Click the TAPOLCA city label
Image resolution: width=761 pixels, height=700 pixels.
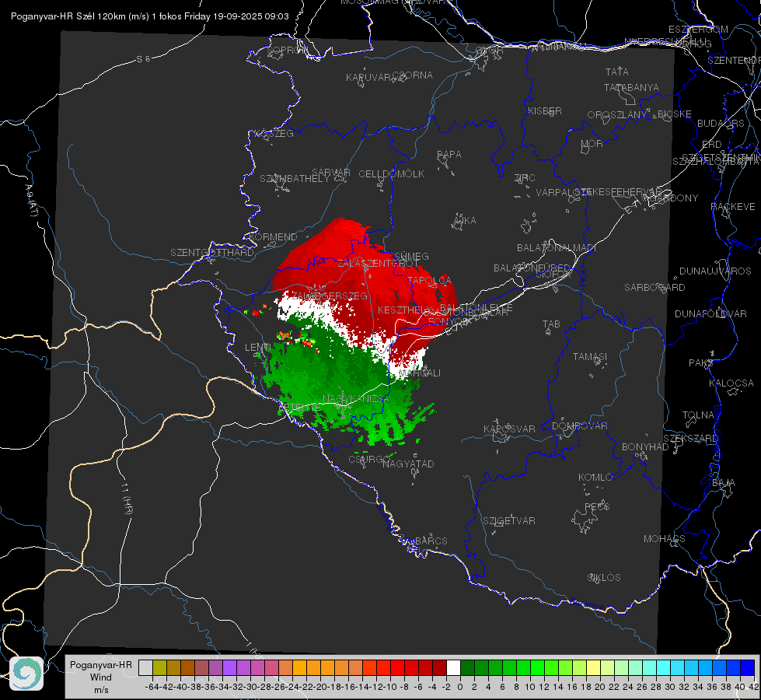pos(430,280)
